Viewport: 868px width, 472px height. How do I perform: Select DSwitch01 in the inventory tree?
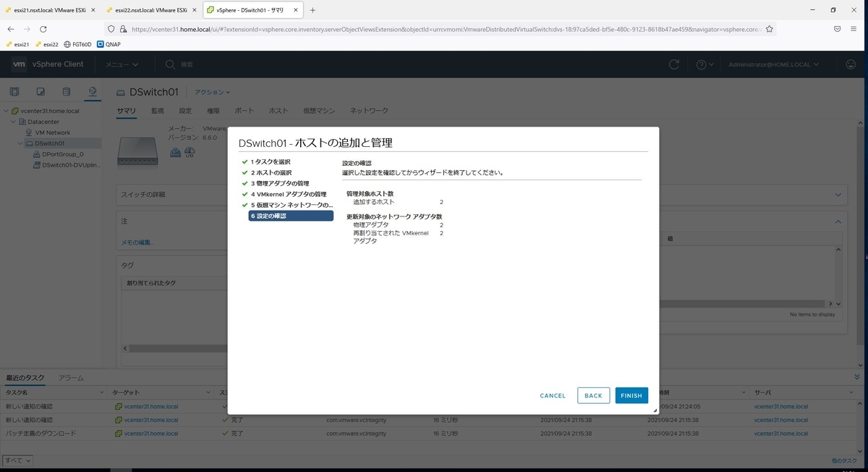point(50,143)
